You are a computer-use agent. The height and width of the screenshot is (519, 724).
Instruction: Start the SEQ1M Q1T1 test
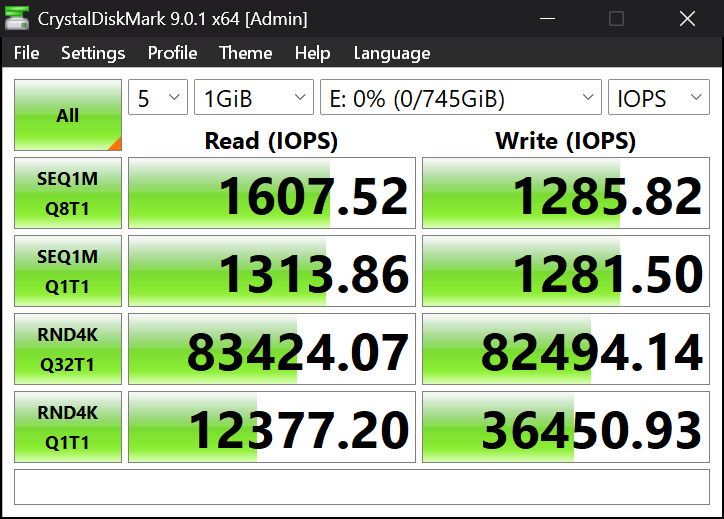(68, 271)
